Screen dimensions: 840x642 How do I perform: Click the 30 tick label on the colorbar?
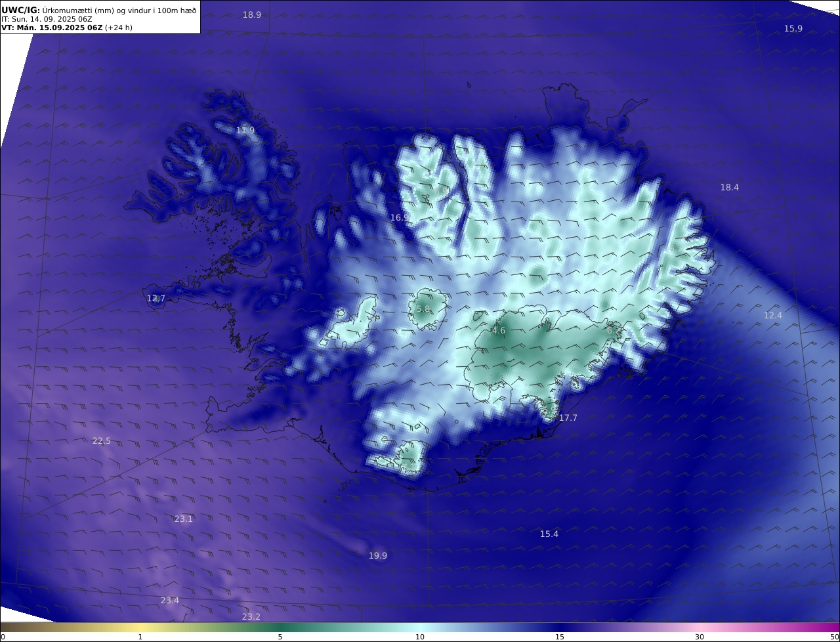click(700, 637)
